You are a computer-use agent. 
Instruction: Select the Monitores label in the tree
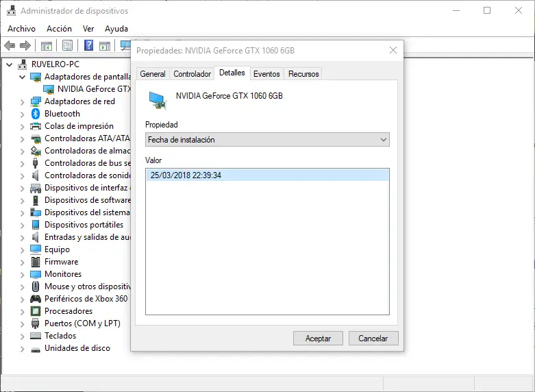click(63, 274)
